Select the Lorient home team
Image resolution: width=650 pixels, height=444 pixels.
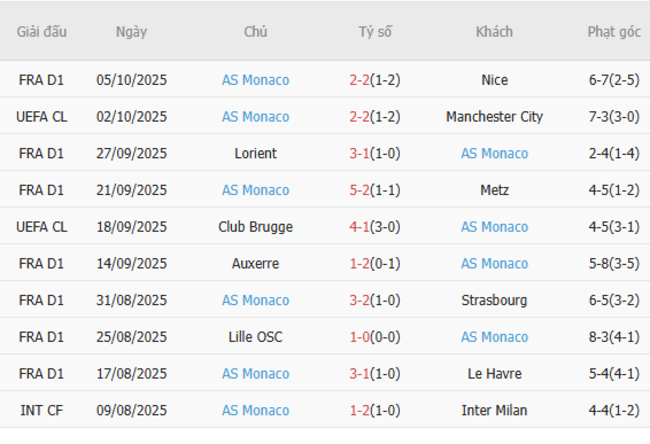pos(255,154)
